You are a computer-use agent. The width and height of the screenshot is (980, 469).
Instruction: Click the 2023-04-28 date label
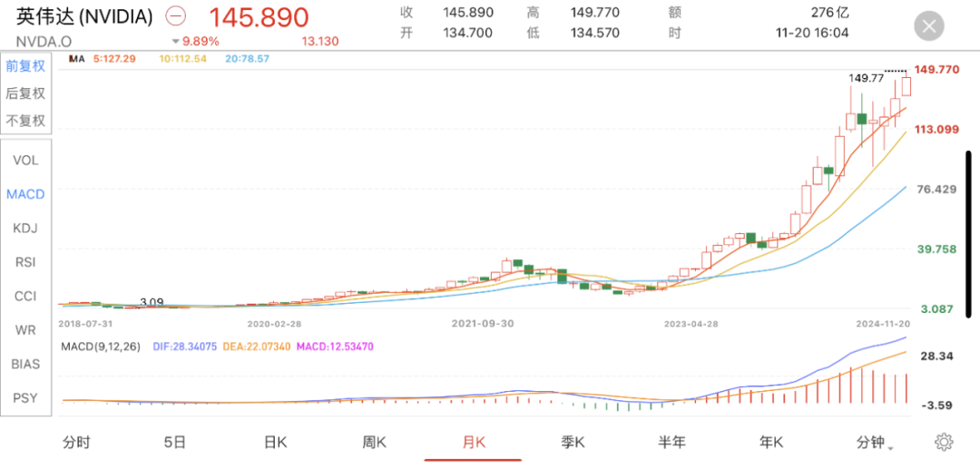point(690,324)
